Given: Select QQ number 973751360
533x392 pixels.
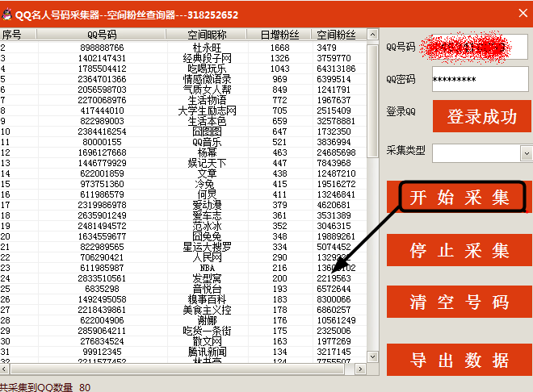Looking at the screenshot, I should [x=102, y=184].
